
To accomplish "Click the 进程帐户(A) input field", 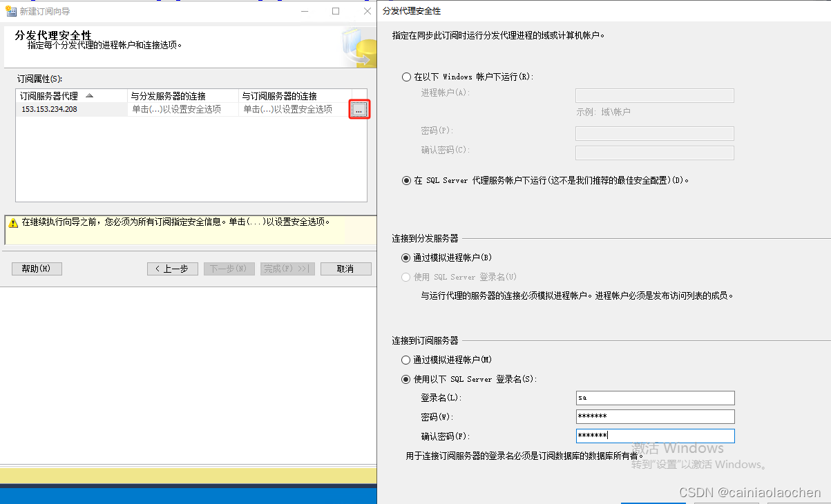I will point(655,95).
